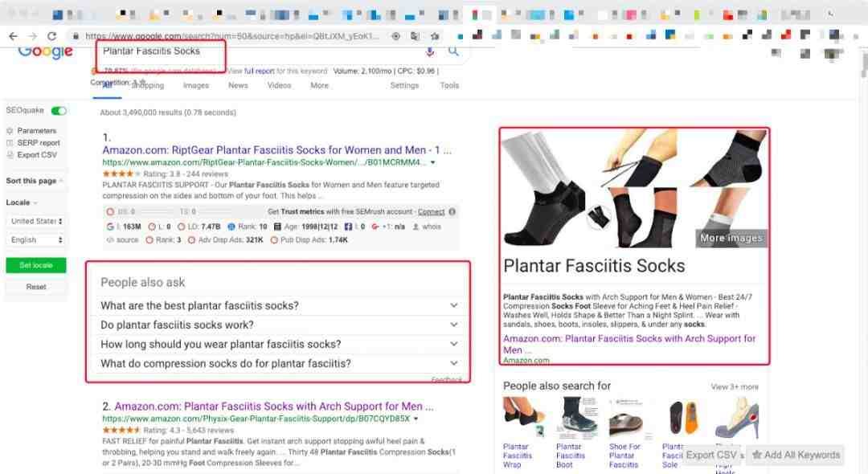Viewport: 868px width, 474px height.
Task: Open the United States locale dropdown
Action: (36, 221)
